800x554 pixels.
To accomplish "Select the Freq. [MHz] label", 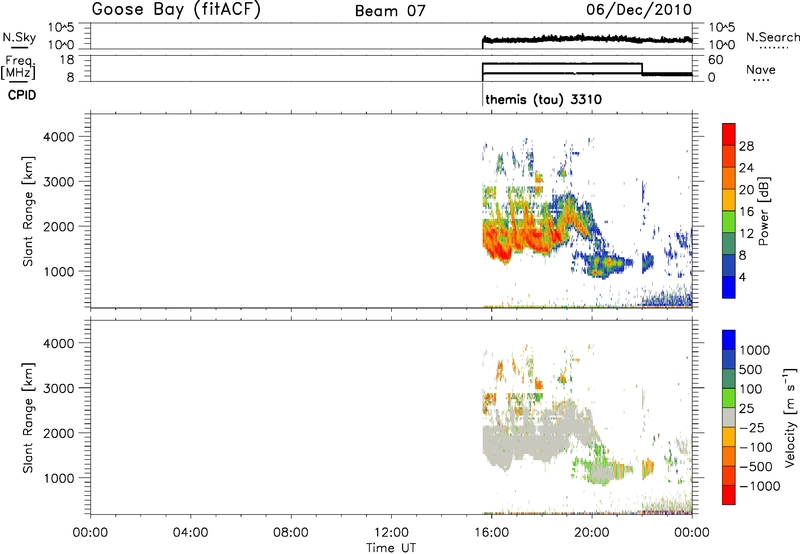I will (19, 67).
